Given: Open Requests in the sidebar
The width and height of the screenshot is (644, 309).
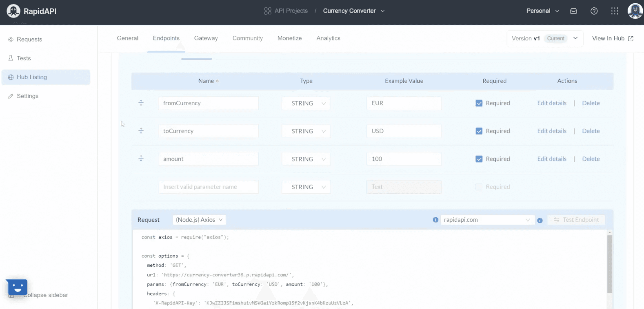Looking at the screenshot, I should point(29,40).
